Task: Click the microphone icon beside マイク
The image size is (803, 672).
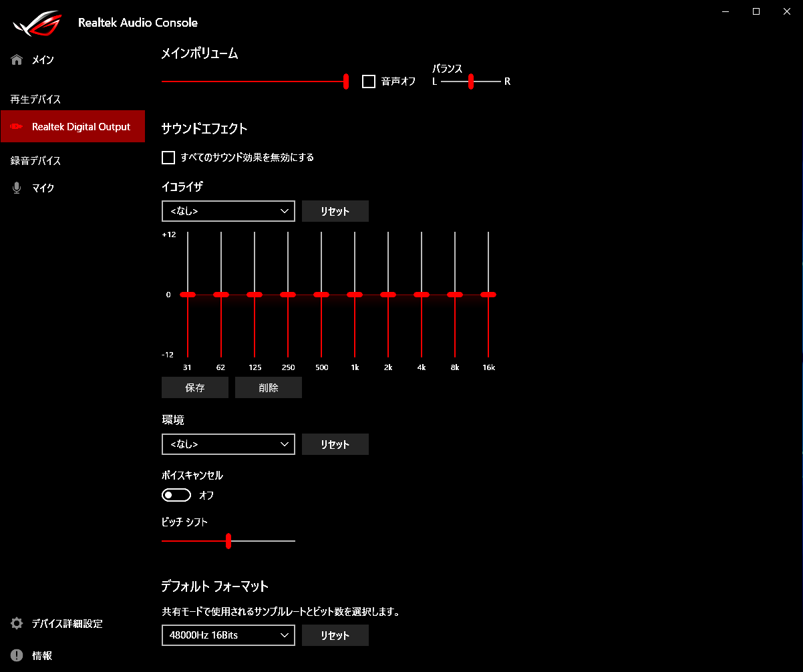Action: pos(17,188)
